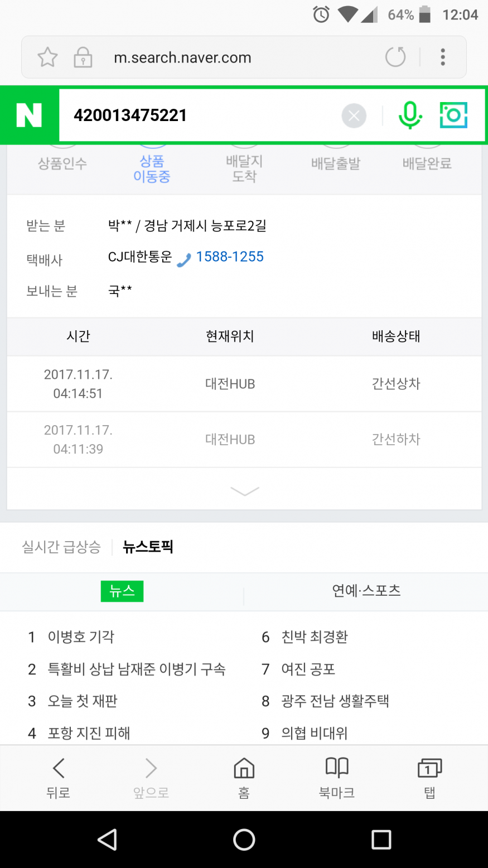
Task: Open browser three-dot menu
Action: click(x=443, y=57)
